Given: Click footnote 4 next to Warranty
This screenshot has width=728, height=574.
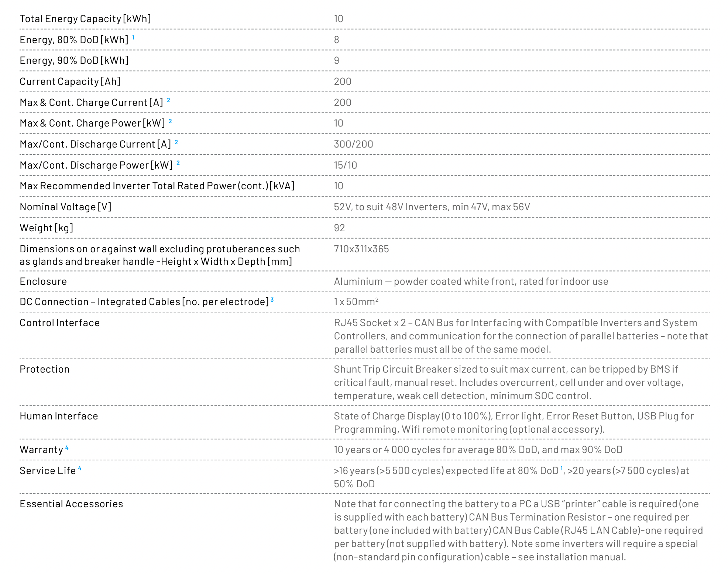Looking at the screenshot, I should click(67, 447).
